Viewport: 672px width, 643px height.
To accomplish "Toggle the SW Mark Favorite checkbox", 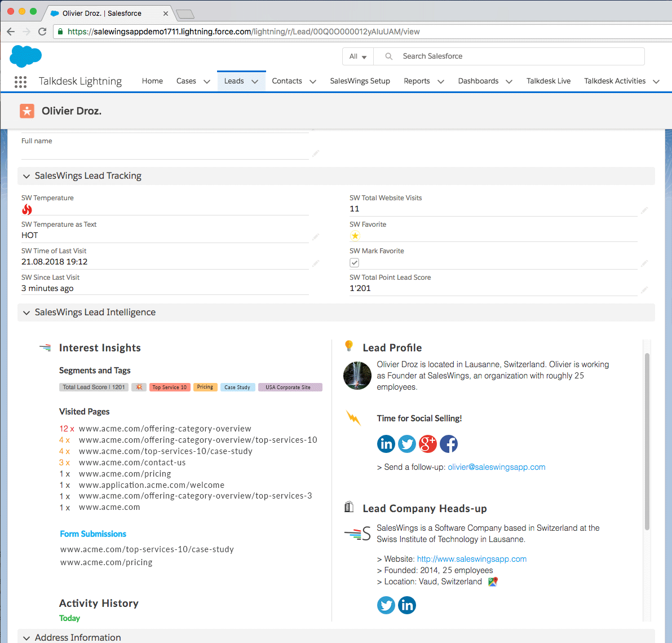I will [x=355, y=262].
